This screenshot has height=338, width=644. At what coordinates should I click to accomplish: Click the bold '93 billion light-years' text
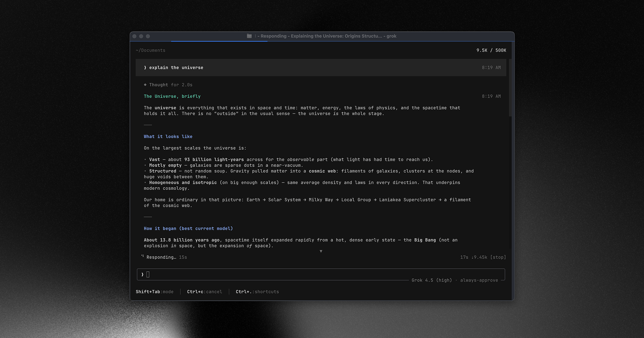214,159
